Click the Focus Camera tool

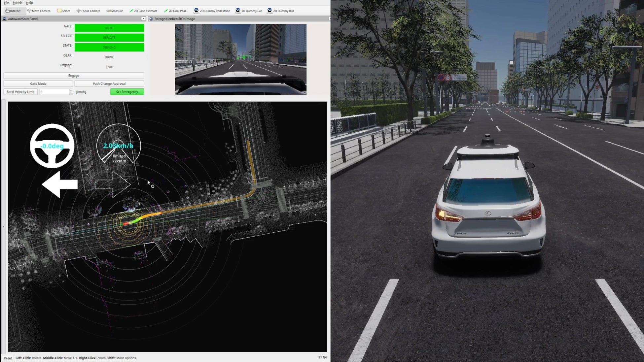[x=88, y=11]
